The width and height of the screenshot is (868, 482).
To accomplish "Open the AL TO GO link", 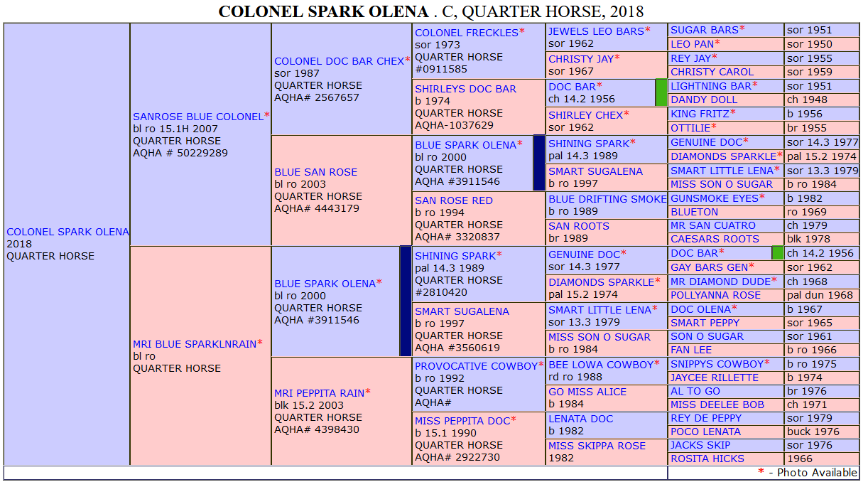I will pos(695,391).
